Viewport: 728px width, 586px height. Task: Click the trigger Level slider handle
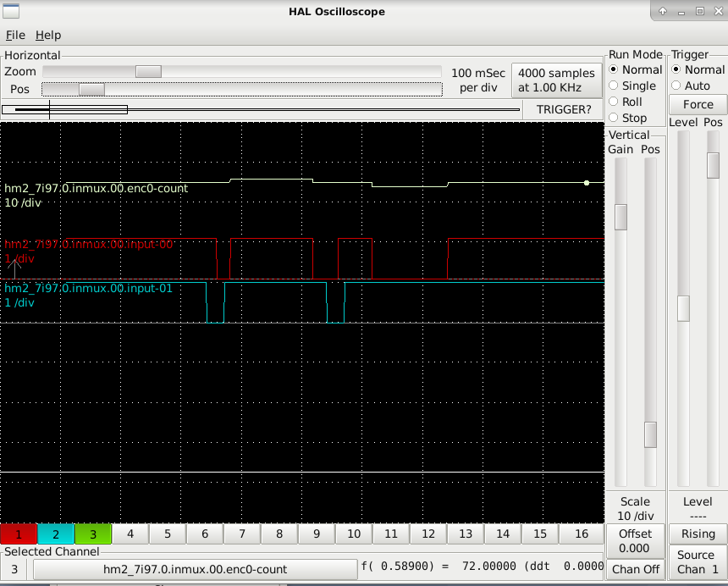click(683, 308)
